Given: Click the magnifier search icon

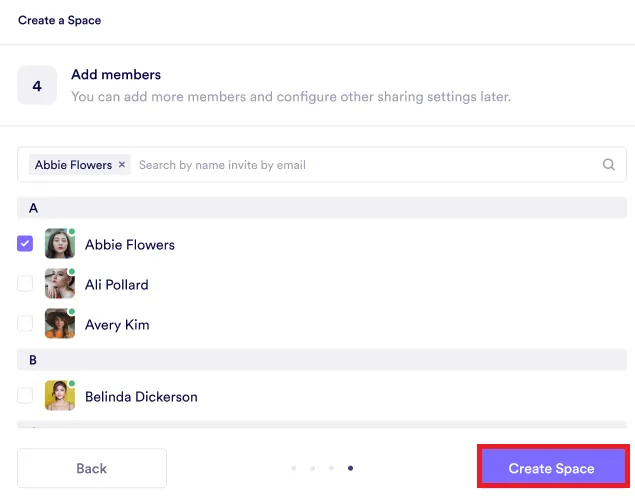Looking at the screenshot, I should tap(608, 165).
